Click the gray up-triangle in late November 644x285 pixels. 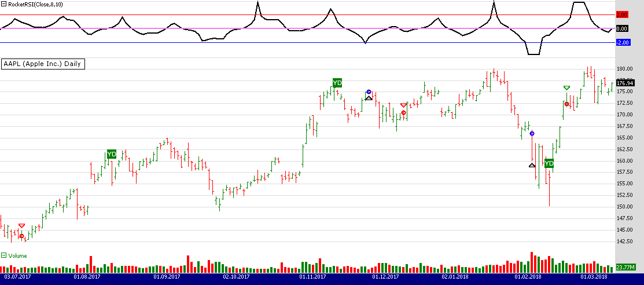tap(369, 98)
